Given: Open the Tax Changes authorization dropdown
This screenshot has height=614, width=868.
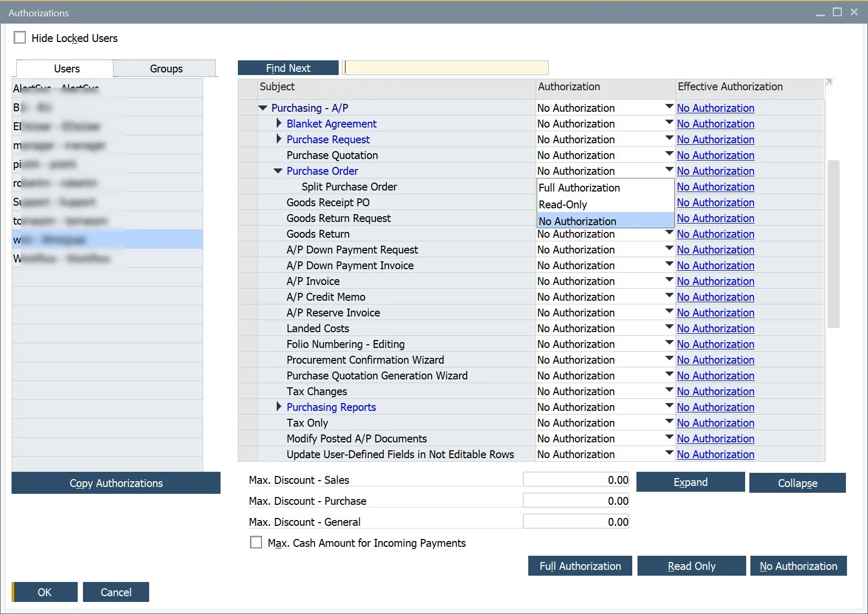Looking at the screenshot, I should coord(667,390).
